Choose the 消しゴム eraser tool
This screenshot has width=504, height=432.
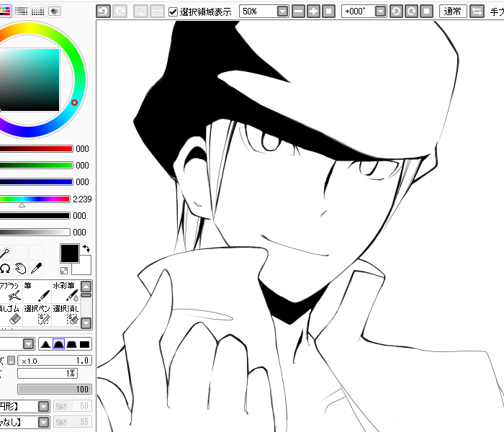[11, 315]
